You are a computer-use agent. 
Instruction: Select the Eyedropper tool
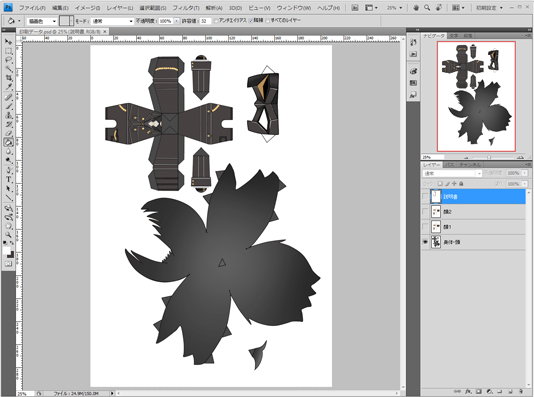[x=9, y=88]
